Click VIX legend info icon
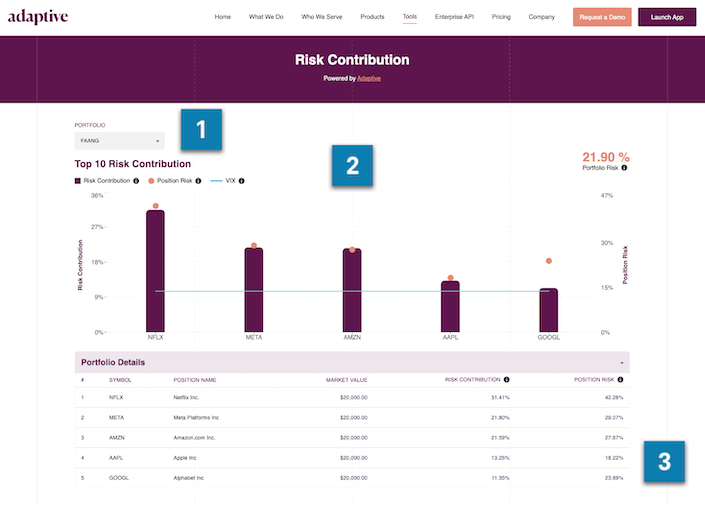This screenshot has height=524, width=705. [x=241, y=181]
